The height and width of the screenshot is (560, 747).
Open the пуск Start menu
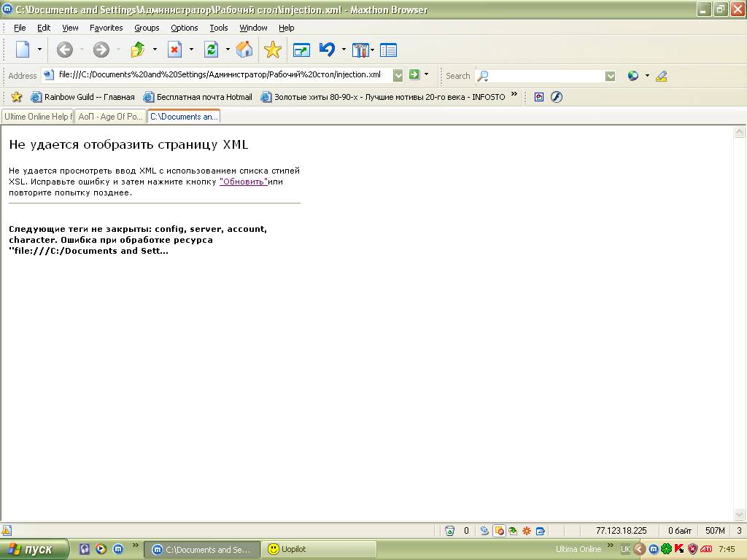tap(34, 550)
